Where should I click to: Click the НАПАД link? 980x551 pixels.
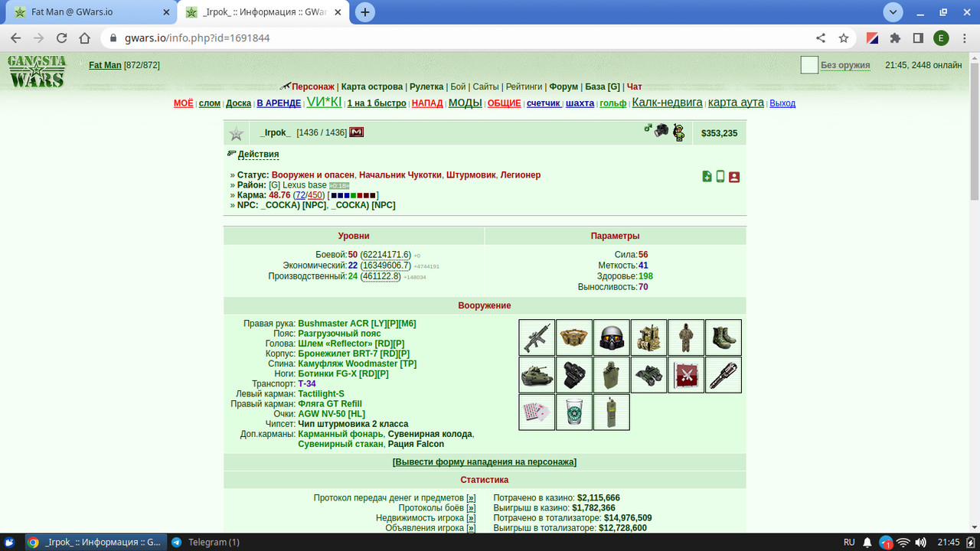[427, 103]
